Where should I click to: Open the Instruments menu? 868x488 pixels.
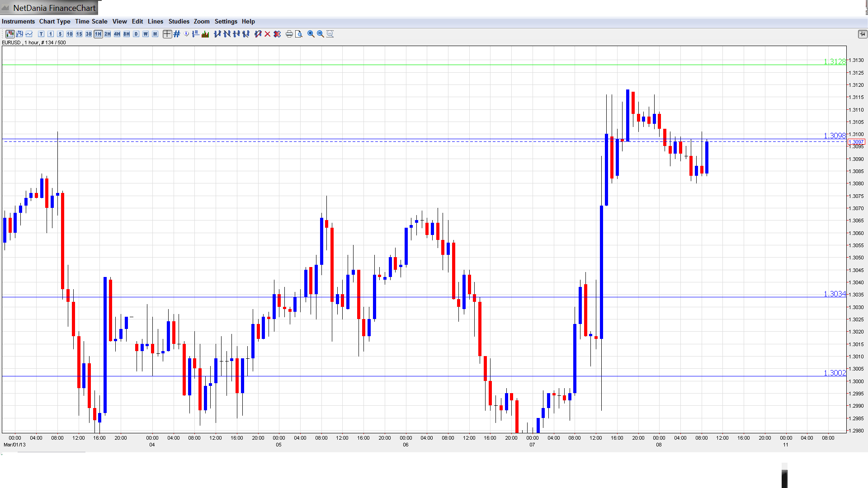(18, 21)
